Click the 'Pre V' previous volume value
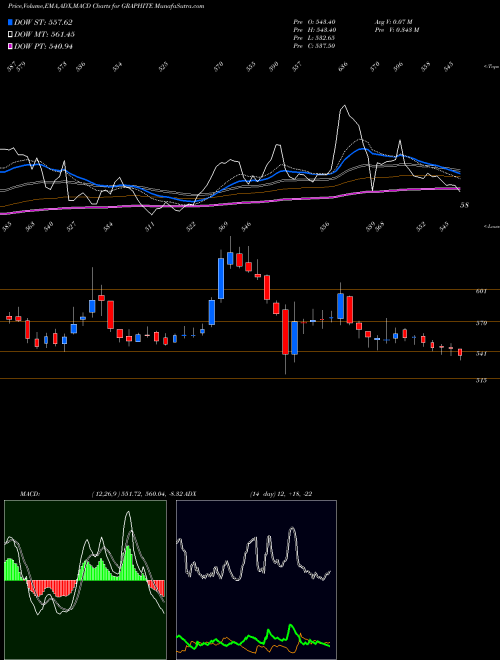Viewport: 500px width, 660px height. click(x=397, y=30)
